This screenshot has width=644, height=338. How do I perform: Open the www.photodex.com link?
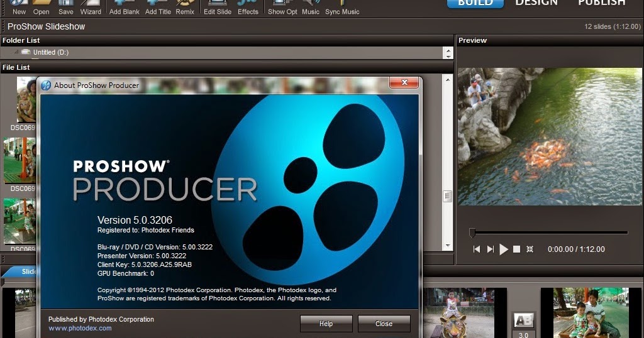pos(80,328)
